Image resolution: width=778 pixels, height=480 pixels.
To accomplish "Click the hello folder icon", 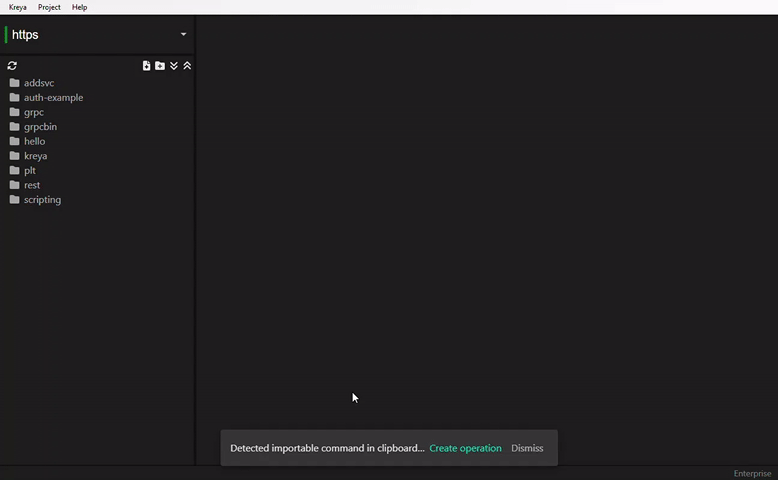I will pos(14,141).
